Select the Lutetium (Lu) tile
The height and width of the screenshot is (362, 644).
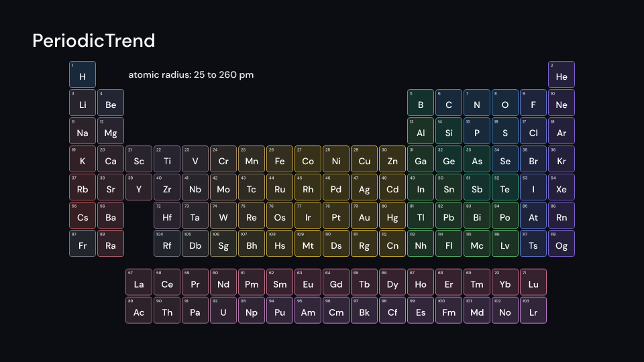[533, 282]
